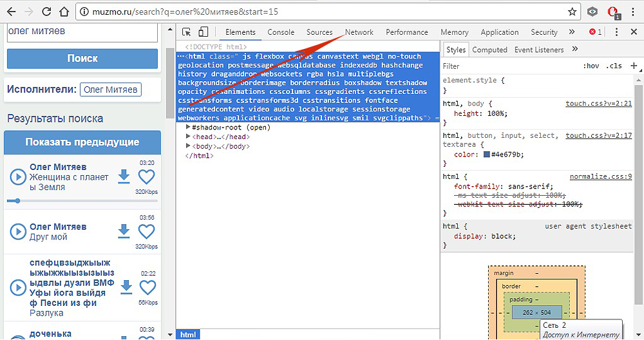This screenshot has width=644, height=340.
Task: Click the Filter styles field
Action: pos(509,66)
